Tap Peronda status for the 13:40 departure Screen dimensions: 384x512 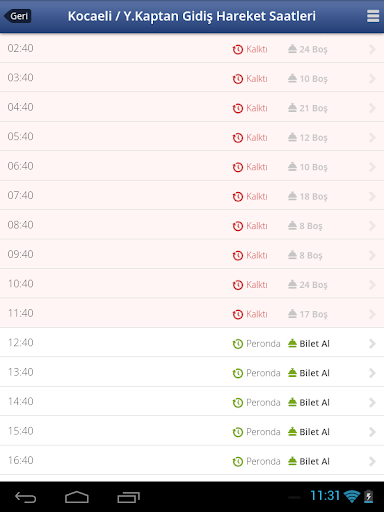point(263,373)
